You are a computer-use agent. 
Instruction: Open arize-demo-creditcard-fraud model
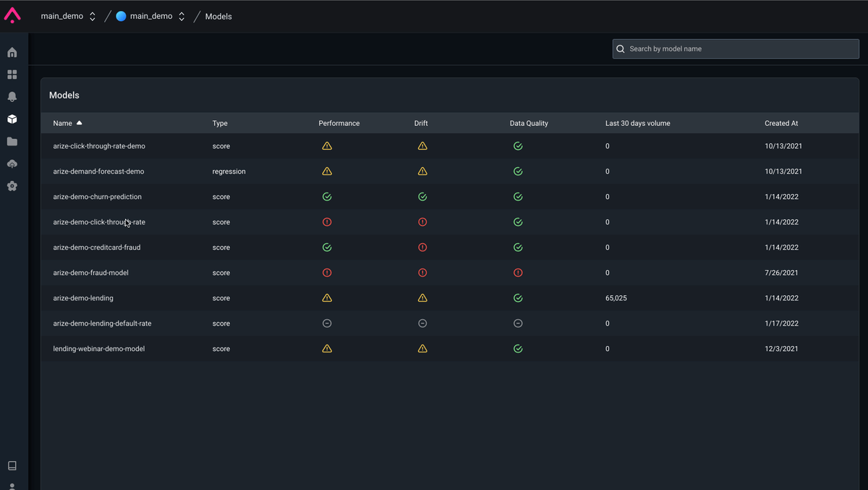tap(97, 248)
